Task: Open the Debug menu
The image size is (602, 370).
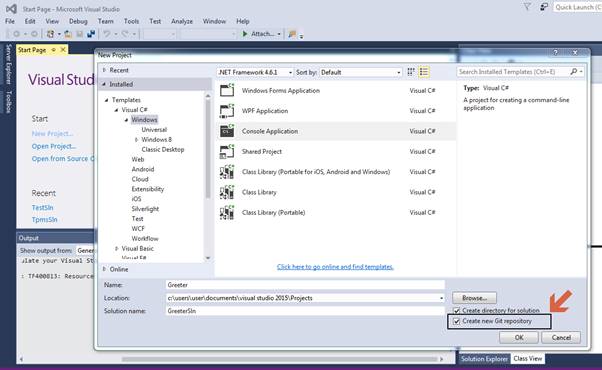Action: 78,21
